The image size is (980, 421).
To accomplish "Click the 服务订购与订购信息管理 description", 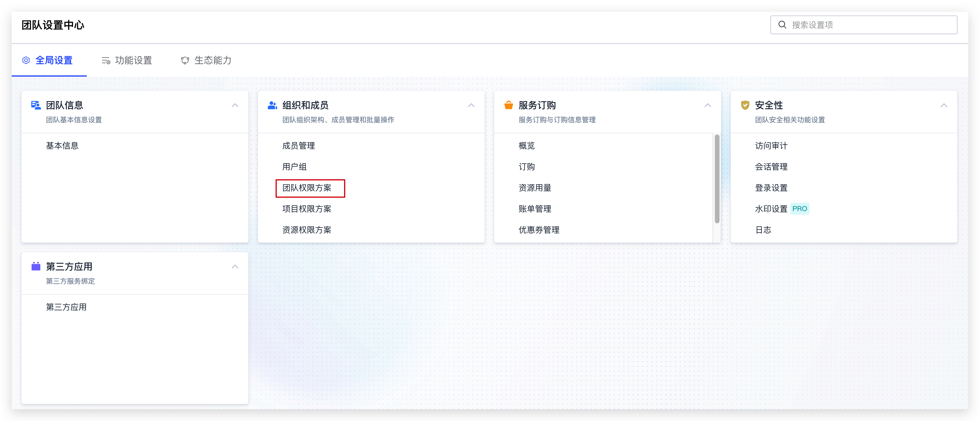I will pyautogui.click(x=557, y=120).
